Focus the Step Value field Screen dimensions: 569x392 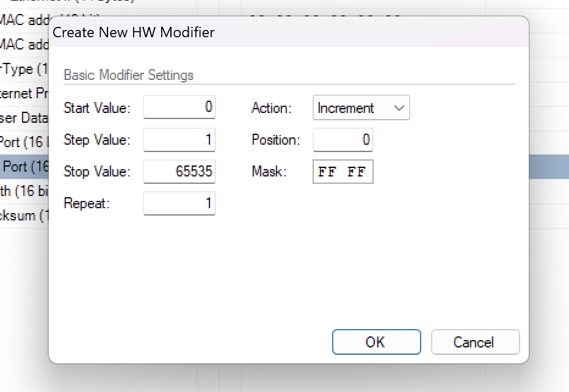click(x=179, y=140)
